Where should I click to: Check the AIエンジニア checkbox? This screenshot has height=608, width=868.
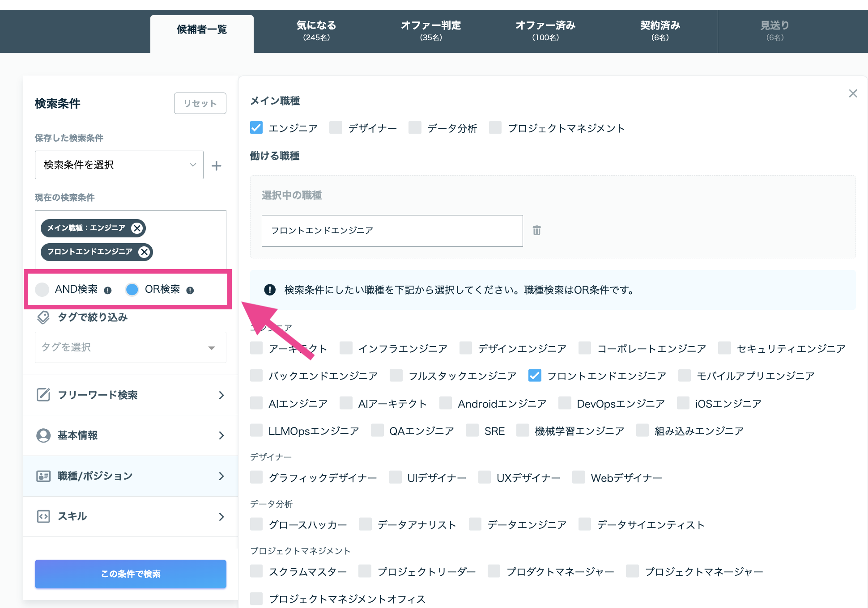[256, 403]
